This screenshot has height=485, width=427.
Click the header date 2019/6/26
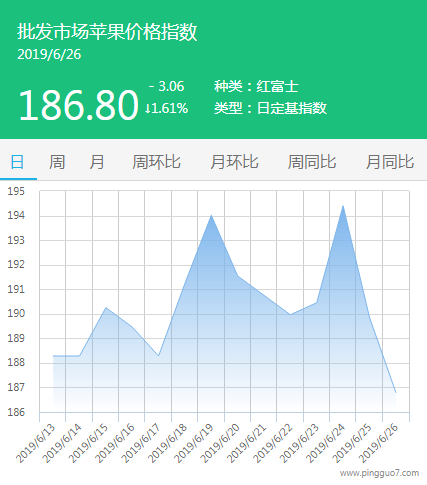pyautogui.click(x=49, y=55)
